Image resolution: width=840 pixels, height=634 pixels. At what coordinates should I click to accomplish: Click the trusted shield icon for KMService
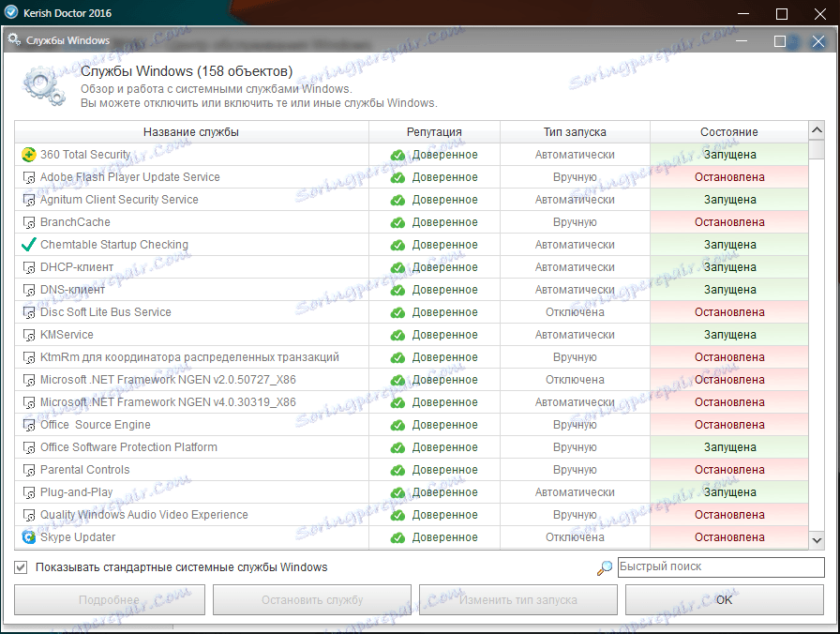pos(397,335)
